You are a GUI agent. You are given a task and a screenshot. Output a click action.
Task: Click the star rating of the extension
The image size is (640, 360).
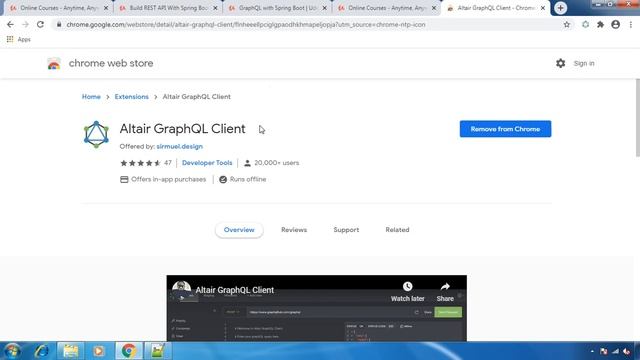click(140, 163)
